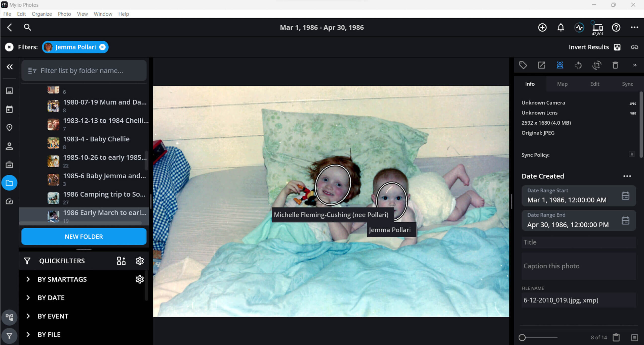The height and width of the screenshot is (345, 644).
Task: Remove the Jemma Pollari filter chip
Action: click(x=102, y=47)
